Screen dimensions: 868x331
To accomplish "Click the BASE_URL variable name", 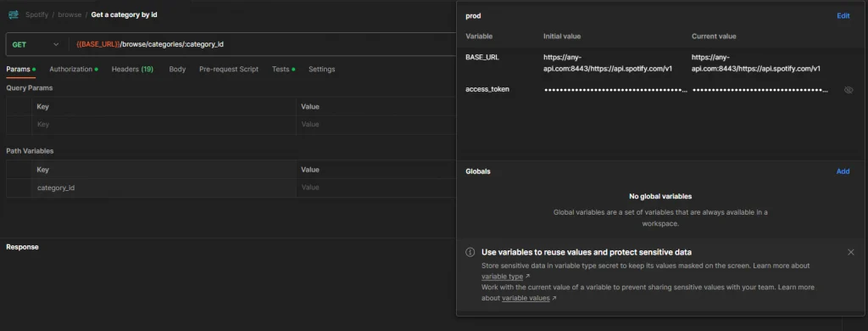I will point(482,57).
